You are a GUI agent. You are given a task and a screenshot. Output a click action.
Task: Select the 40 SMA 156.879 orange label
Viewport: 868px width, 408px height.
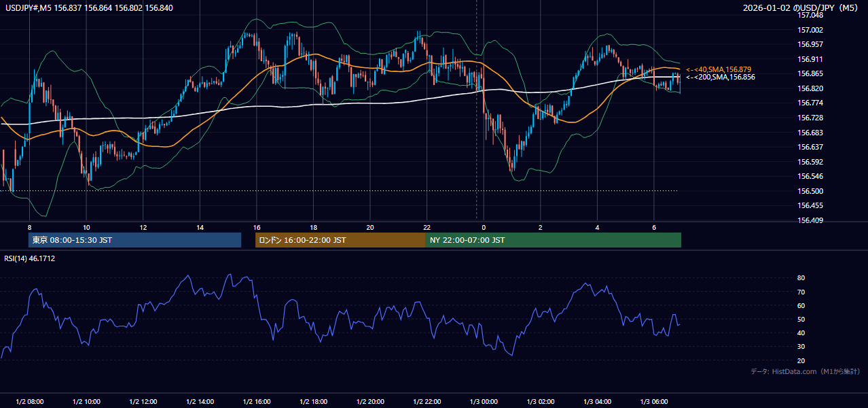(x=719, y=69)
